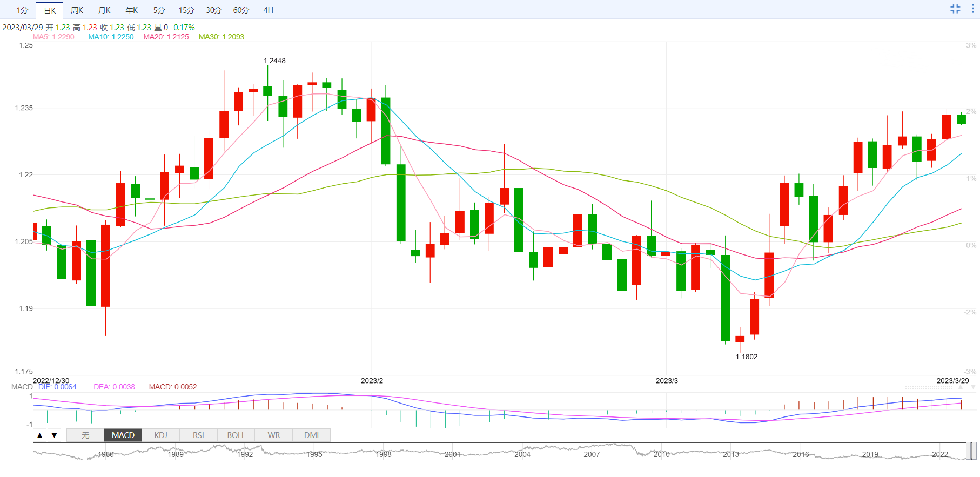Select the 1分 interval
Image resolution: width=980 pixels, height=477 pixels.
(x=22, y=10)
